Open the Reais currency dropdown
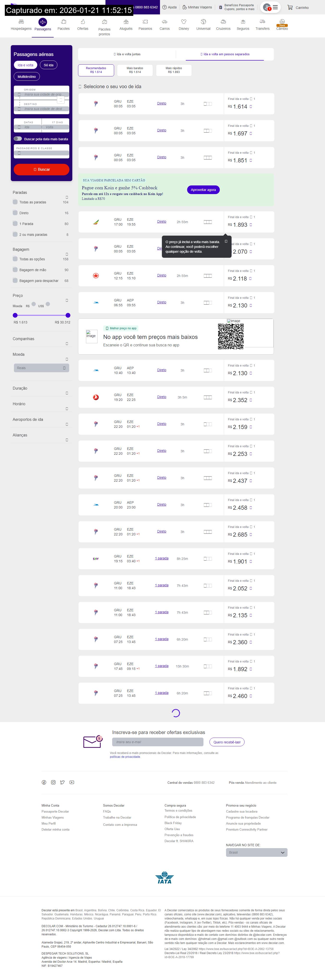 pos(42,368)
